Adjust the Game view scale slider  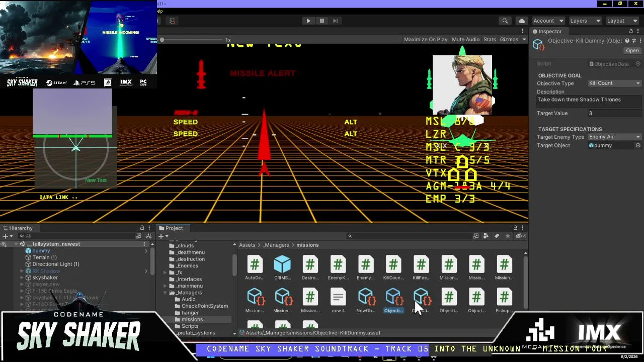[x=191, y=40]
